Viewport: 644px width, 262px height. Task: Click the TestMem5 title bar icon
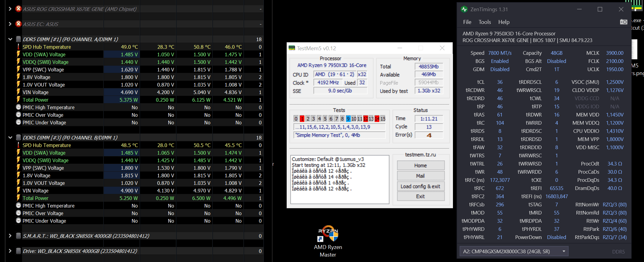tap(292, 48)
